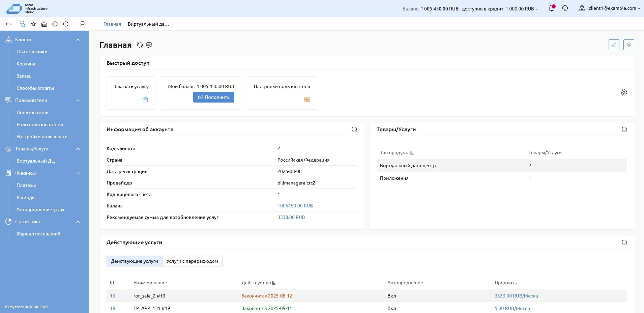
Task: Open Заказы in the sidebar
Action: click(25, 76)
